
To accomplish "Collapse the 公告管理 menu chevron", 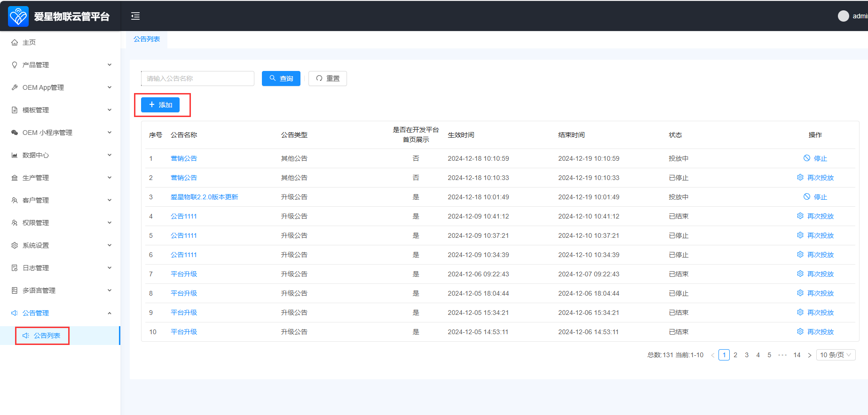I will [110, 313].
